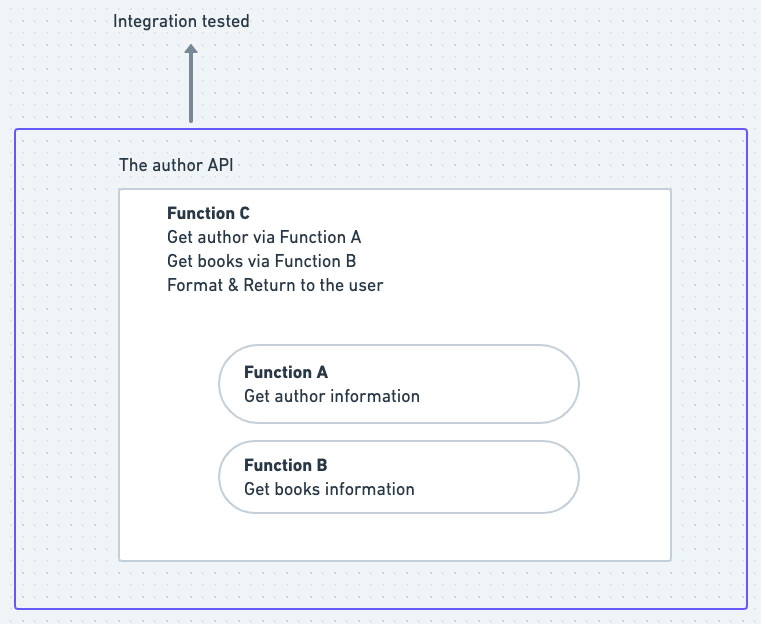
Task: Select 'Get author information' text
Action: [x=332, y=396]
